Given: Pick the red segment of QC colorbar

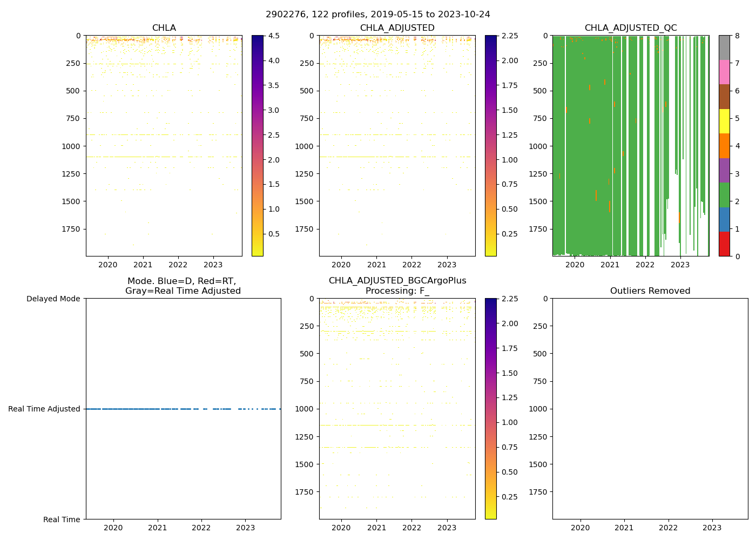Looking at the screenshot, I should 724,244.
